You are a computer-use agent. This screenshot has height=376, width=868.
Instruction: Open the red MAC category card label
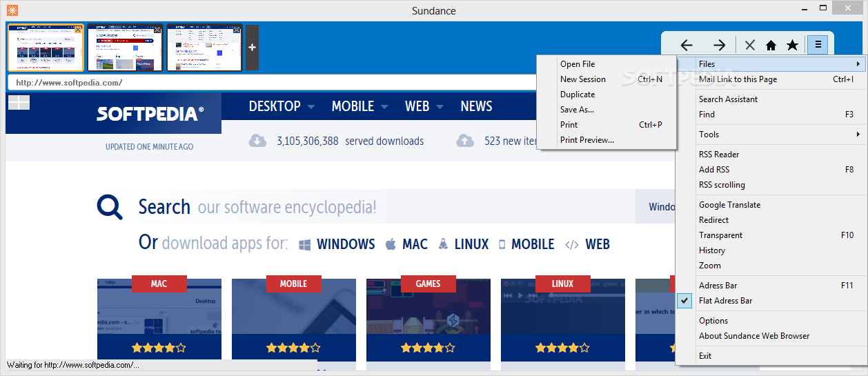(159, 284)
